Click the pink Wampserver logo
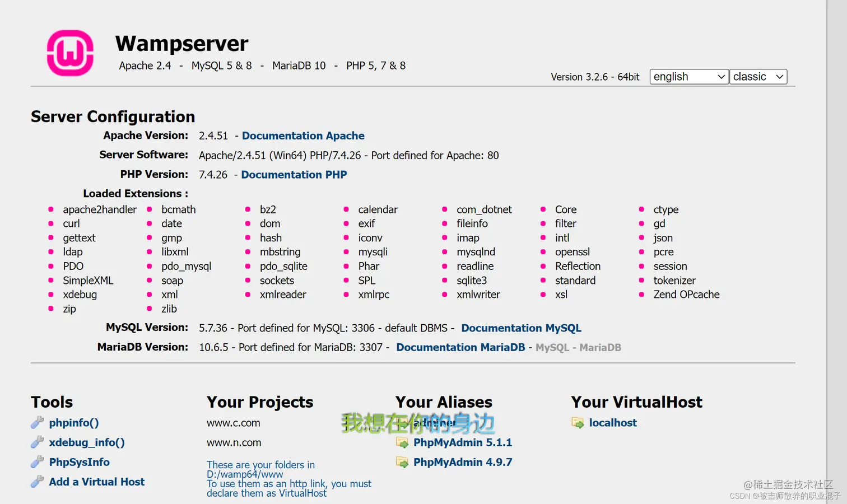The image size is (847, 504). [x=70, y=53]
